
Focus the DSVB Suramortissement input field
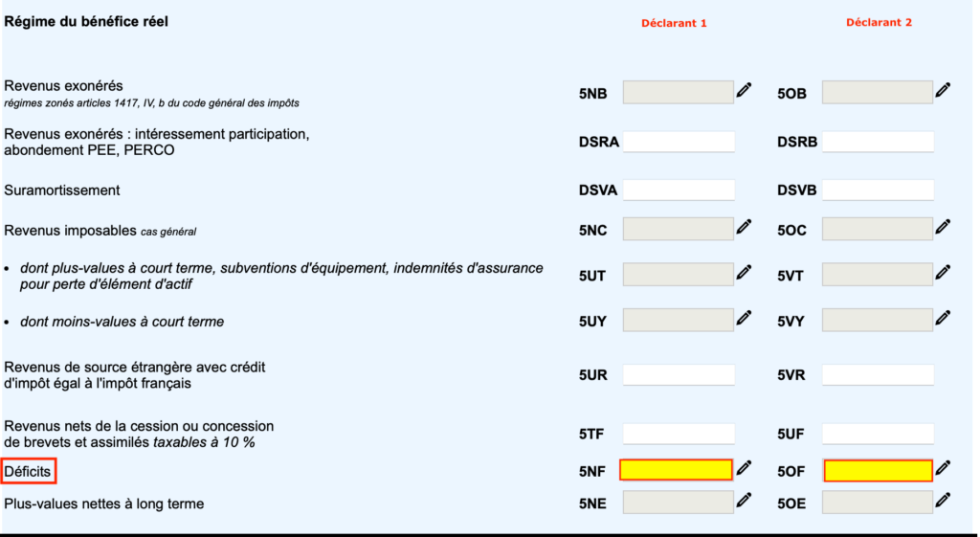[878, 190]
